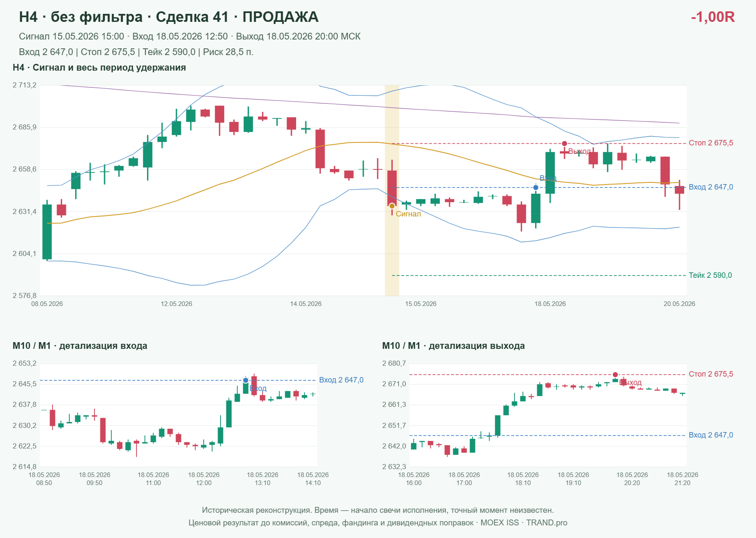Viewport: 756px width, 538px height.
Task: Select the -1,00R trade result value
Action: coord(713,17)
